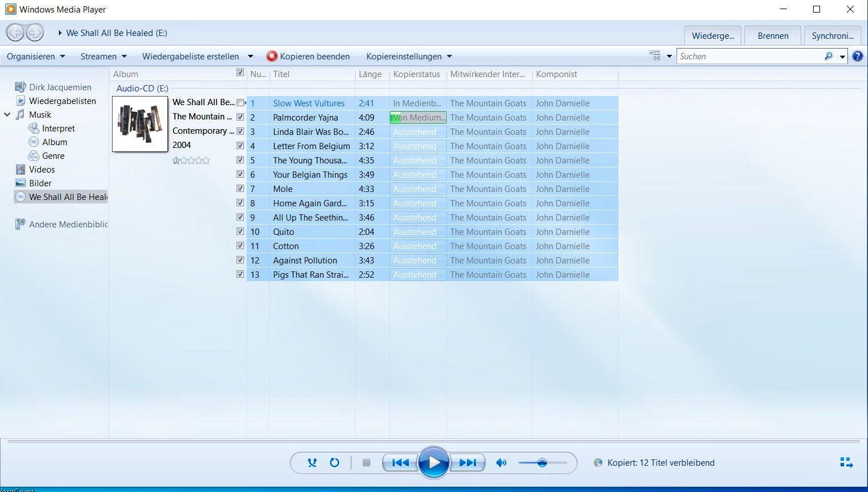Open the Organisieren dropdown menu

tap(36, 56)
